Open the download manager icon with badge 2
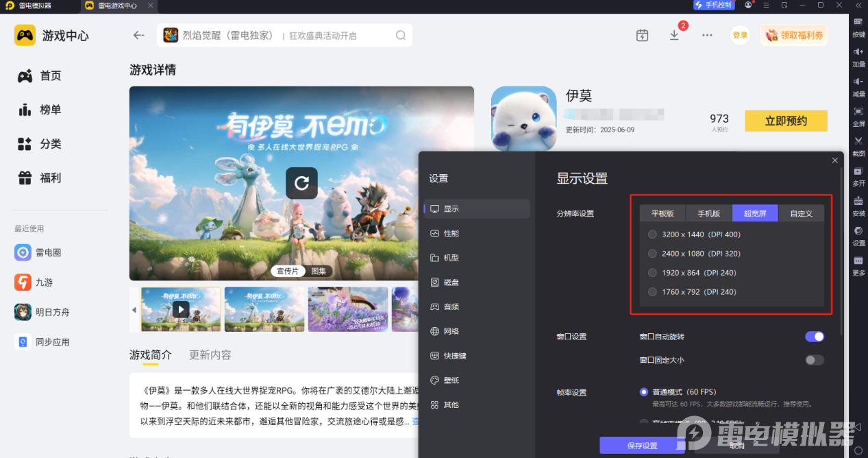This screenshot has width=868, height=458. pos(674,34)
